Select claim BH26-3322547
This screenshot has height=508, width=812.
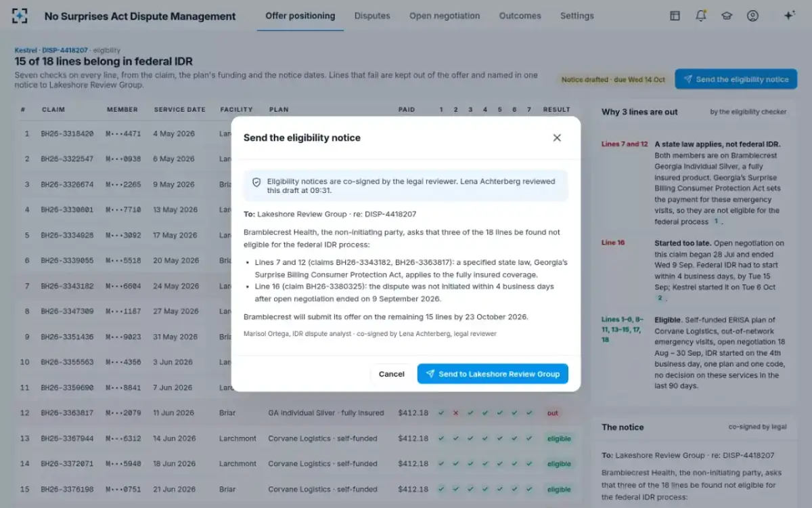pos(68,159)
